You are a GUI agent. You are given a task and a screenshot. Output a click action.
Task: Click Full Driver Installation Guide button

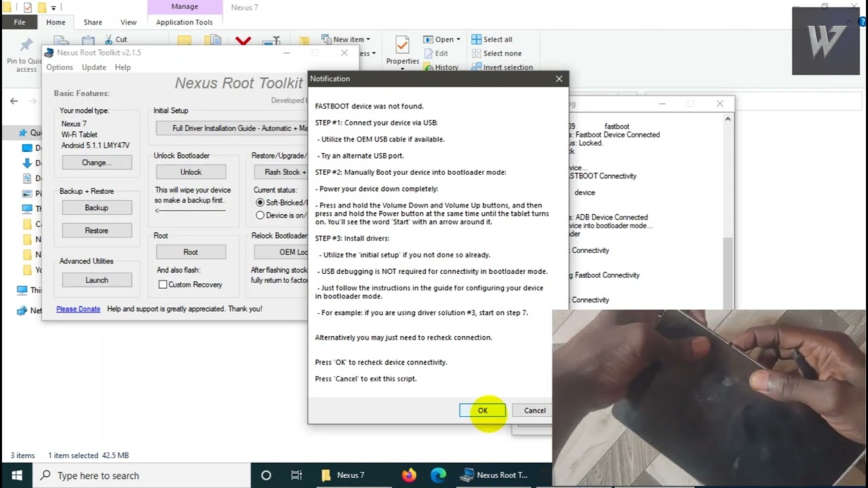click(x=232, y=128)
